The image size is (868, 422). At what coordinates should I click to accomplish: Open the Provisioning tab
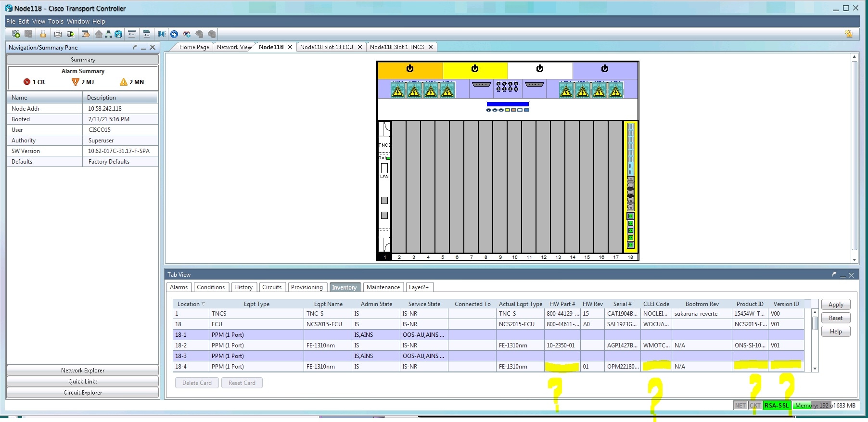(307, 287)
